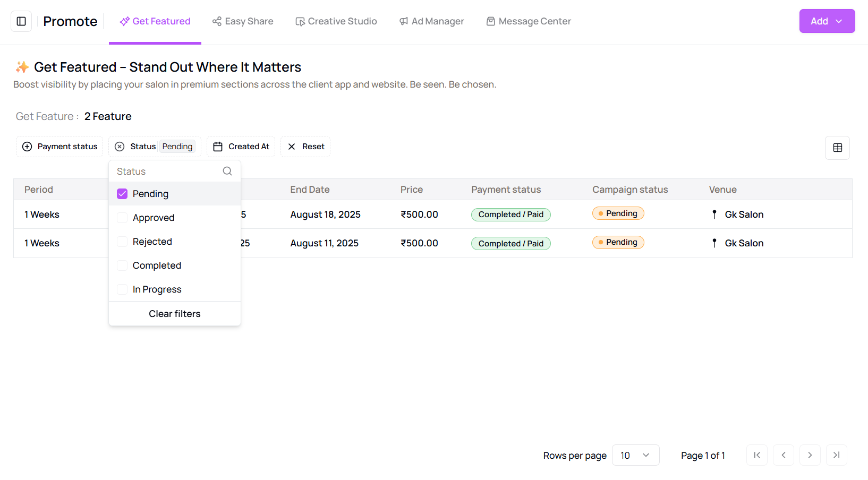Switch to the Easy Share tab

point(243,21)
